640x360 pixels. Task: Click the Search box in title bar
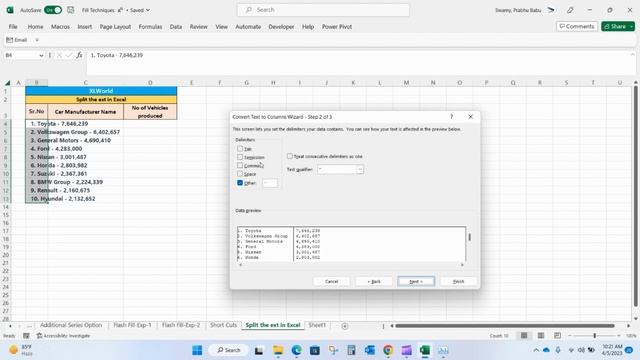pos(323,10)
